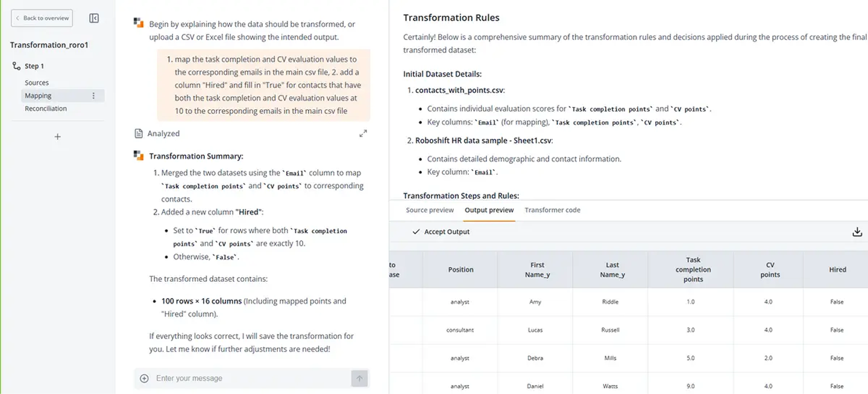868x394 pixels.
Task: Open Reconciliation in the step tree
Action: tap(46, 109)
